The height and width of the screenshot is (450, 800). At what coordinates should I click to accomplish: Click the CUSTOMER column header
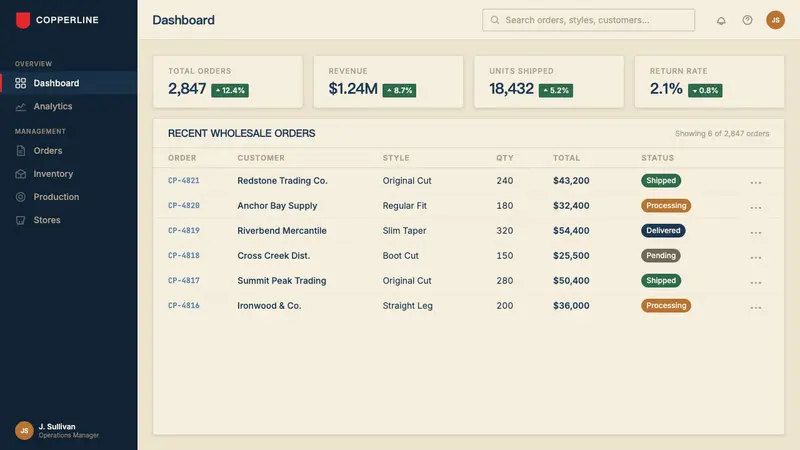[x=261, y=158]
